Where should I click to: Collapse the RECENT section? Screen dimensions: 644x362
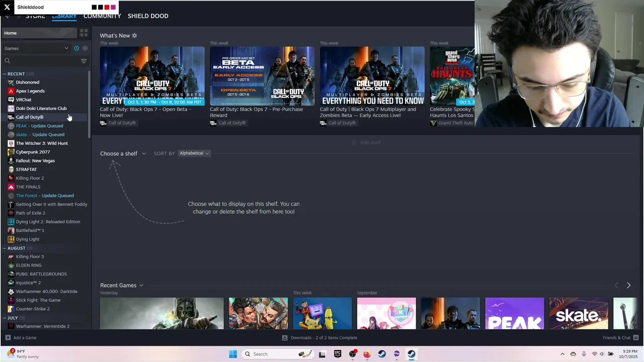(5, 74)
